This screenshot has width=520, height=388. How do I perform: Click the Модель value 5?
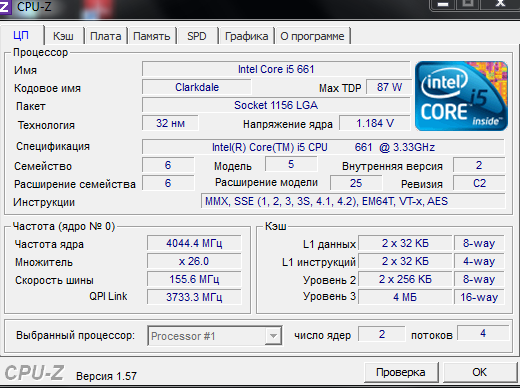291,164
